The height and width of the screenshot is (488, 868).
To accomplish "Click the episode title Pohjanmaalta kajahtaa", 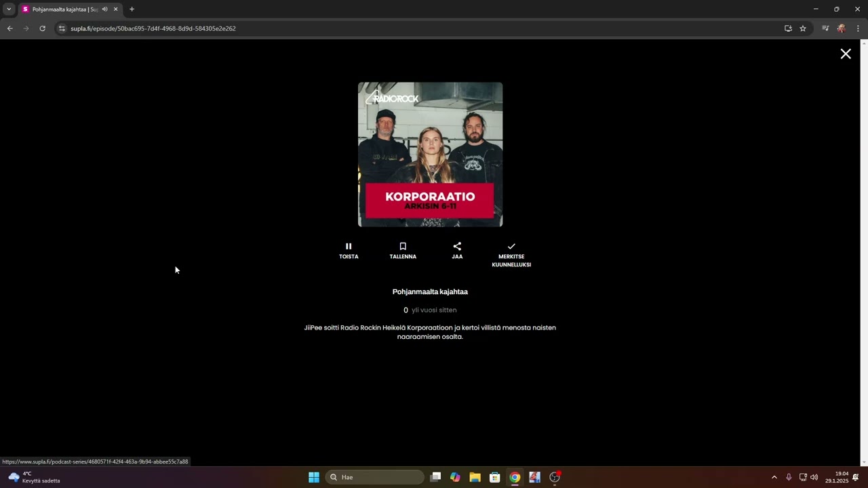I will tap(430, 291).
